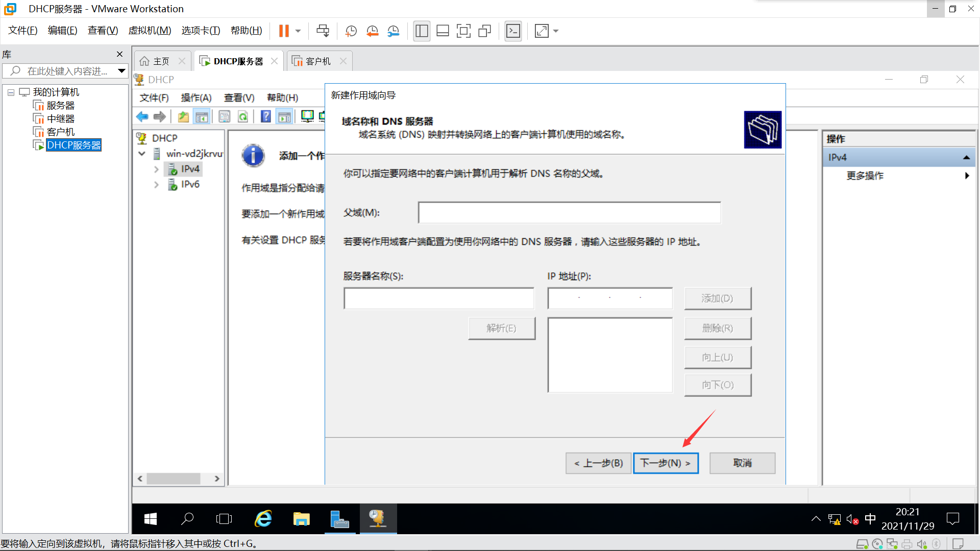Click the tree pane horizontal scrollbar
The height and width of the screenshot is (551, 980).
(x=174, y=479)
